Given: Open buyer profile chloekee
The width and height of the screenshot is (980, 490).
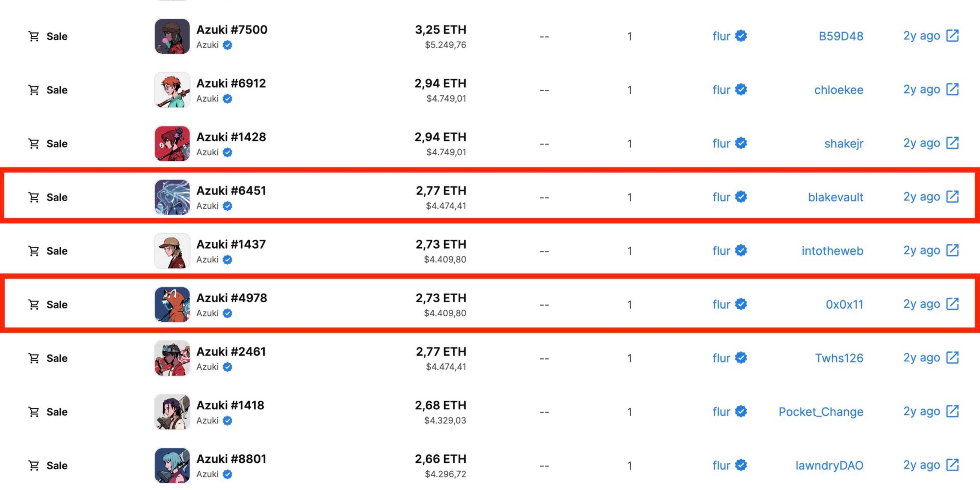Looking at the screenshot, I should pos(838,90).
